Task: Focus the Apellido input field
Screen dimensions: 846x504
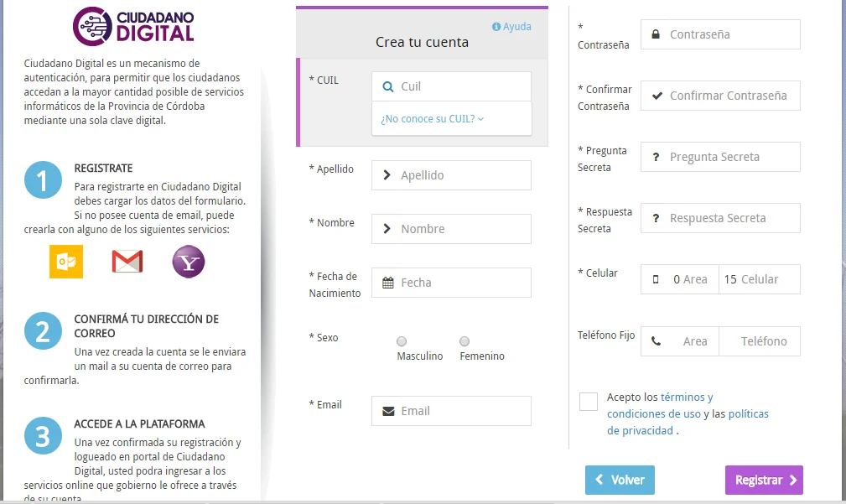Action: click(451, 174)
